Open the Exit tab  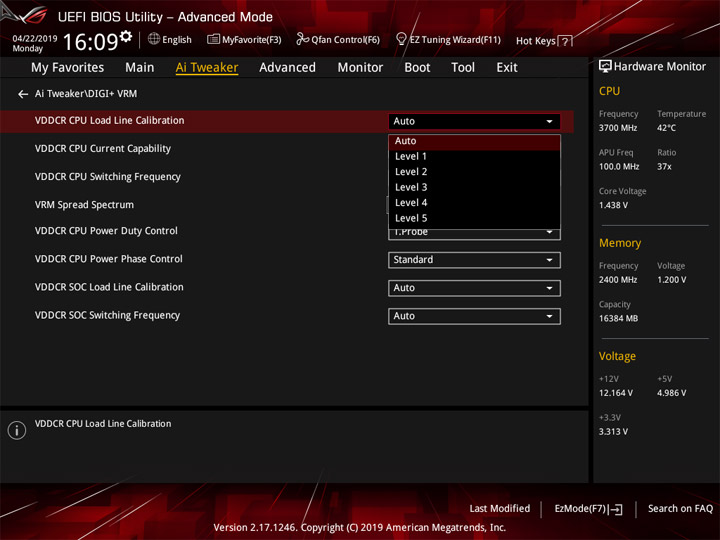[x=507, y=68]
